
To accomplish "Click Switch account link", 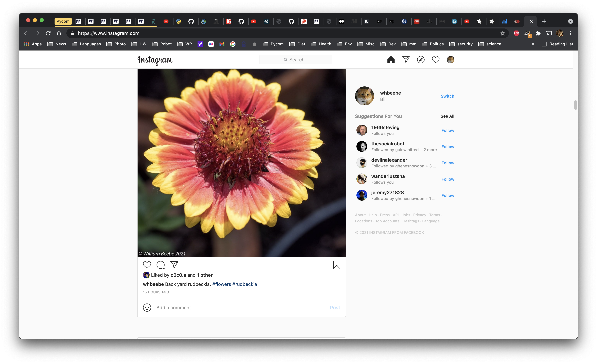I will coord(447,96).
